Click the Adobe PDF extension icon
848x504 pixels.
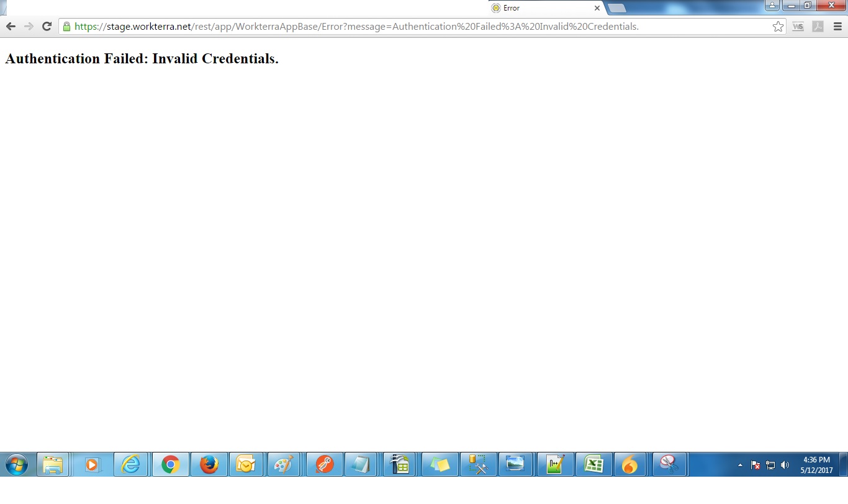pyautogui.click(x=818, y=27)
